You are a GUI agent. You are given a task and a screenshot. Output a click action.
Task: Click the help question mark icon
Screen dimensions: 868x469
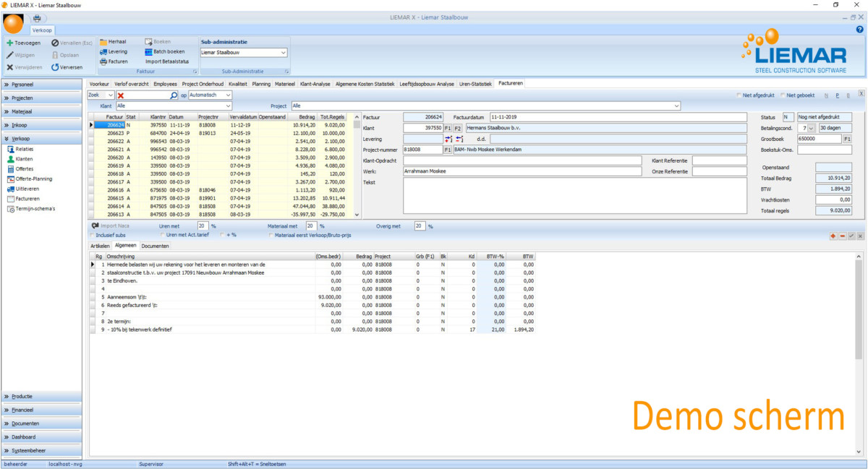(860, 30)
